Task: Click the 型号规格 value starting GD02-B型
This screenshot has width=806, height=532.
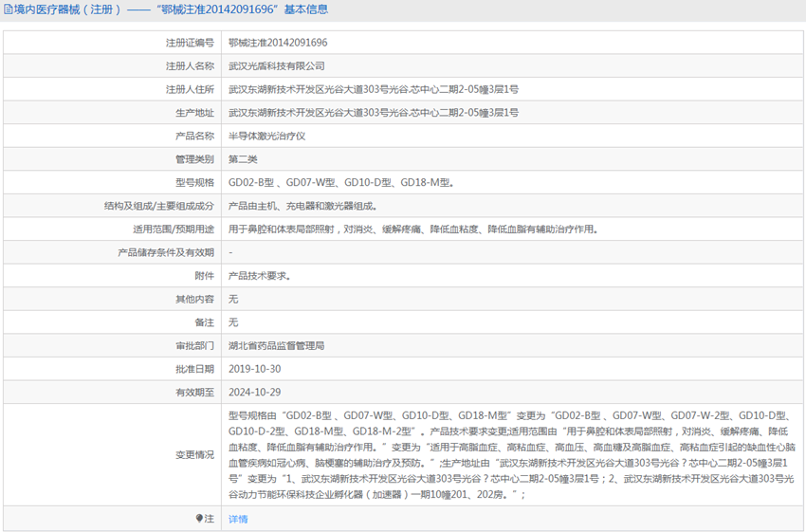Action: pyautogui.click(x=341, y=182)
